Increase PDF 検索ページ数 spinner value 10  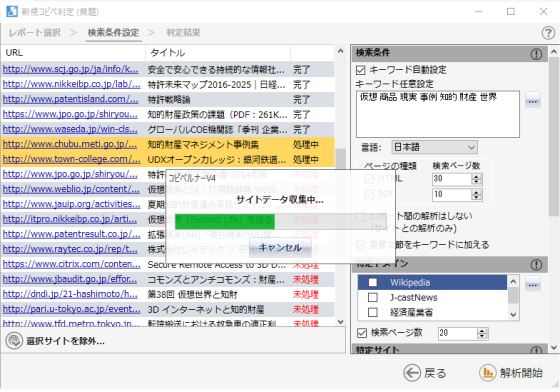pyautogui.click(x=476, y=192)
